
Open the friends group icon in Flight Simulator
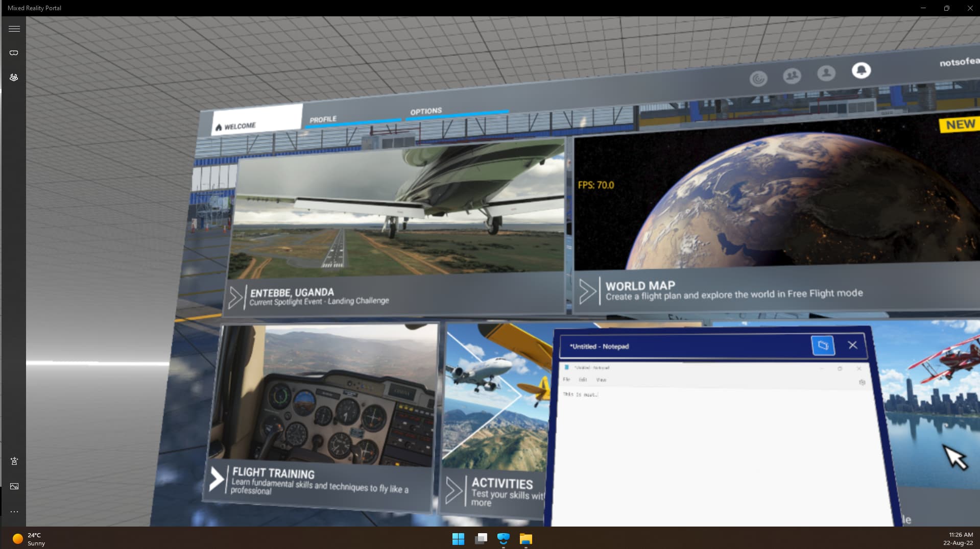792,77
